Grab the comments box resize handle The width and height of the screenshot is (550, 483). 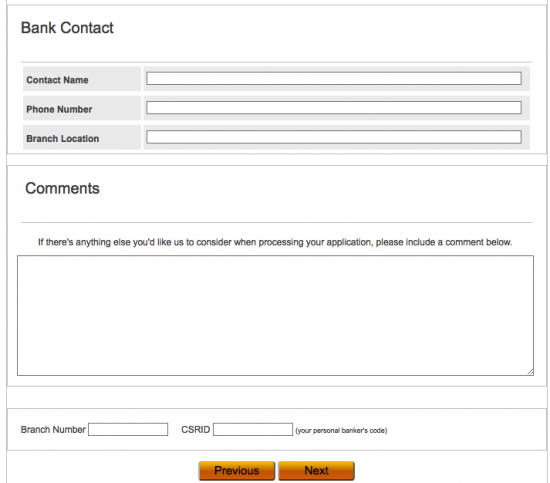pyautogui.click(x=530, y=372)
